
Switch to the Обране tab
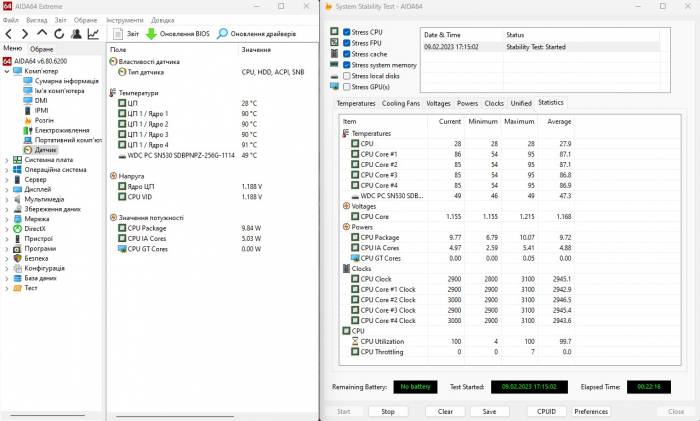pyautogui.click(x=42, y=49)
